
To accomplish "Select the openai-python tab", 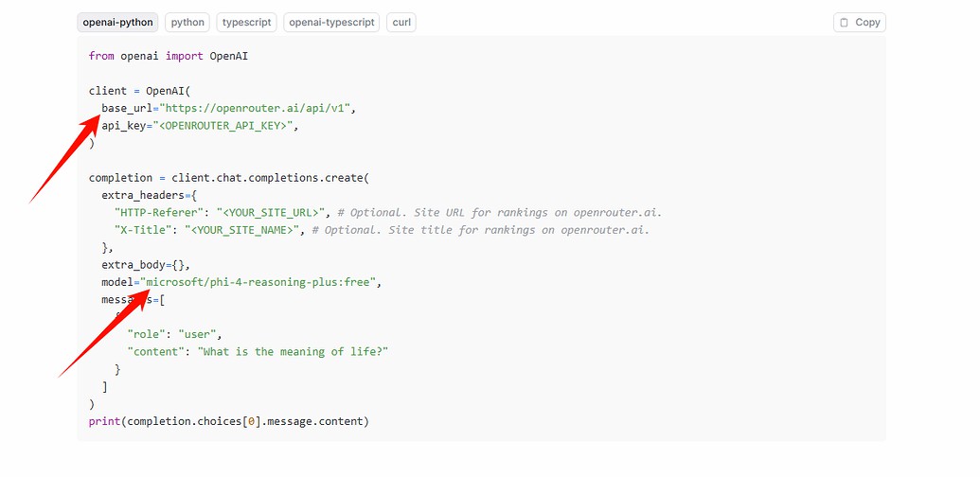I will point(117,23).
